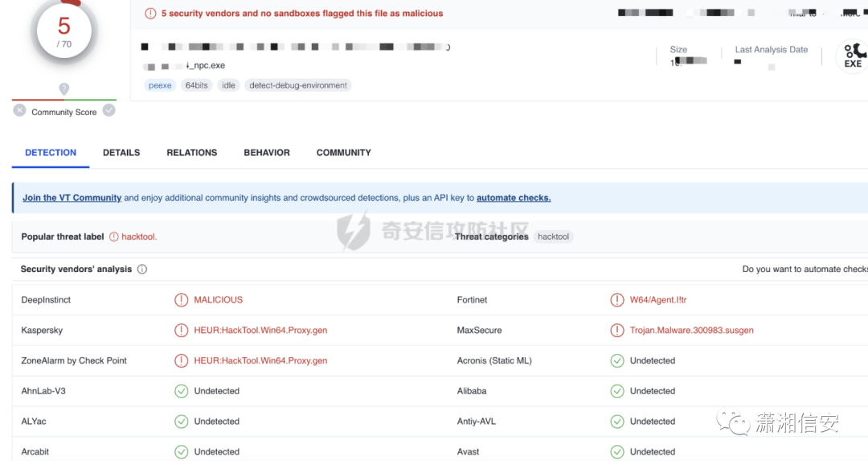868x461 pixels.
Task: Click the hacktool threat category chip
Action: coord(554,237)
